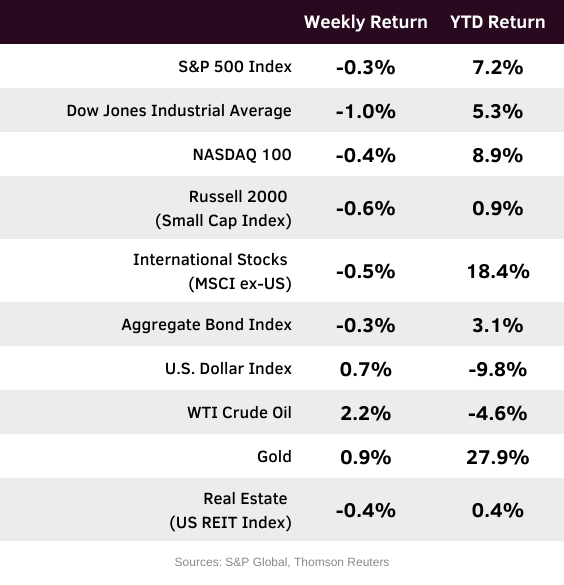Click the Gold row label
Image resolution: width=564 pixels, height=585 pixels.
click(274, 457)
